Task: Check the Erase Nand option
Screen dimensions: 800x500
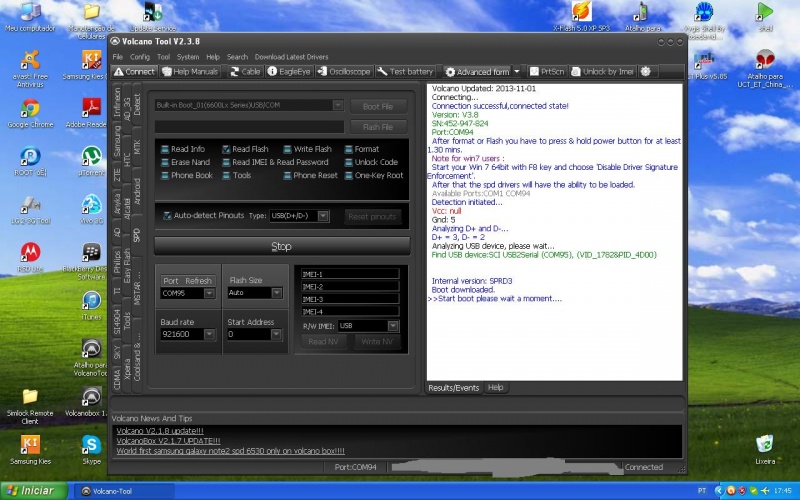Action: pyautogui.click(x=165, y=162)
